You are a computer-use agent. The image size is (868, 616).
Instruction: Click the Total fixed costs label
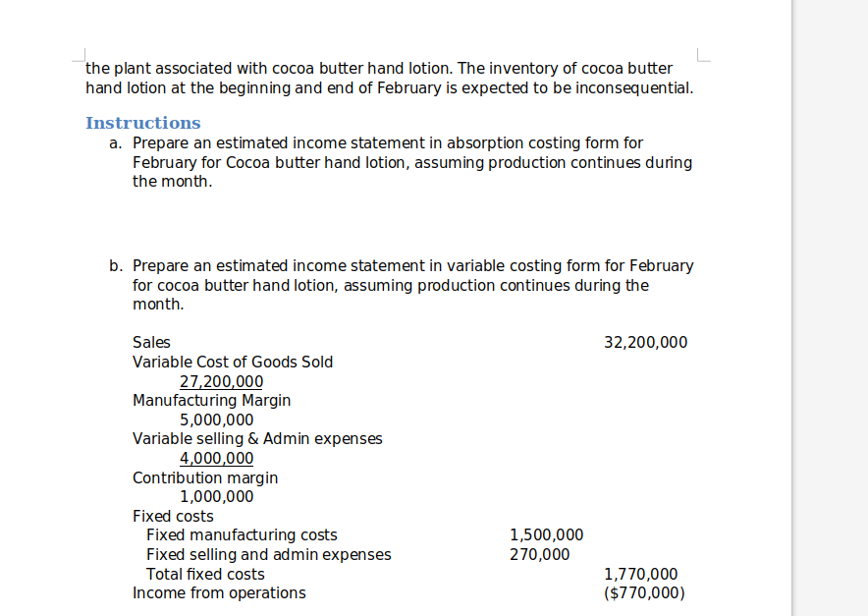click(x=205, y=575)
